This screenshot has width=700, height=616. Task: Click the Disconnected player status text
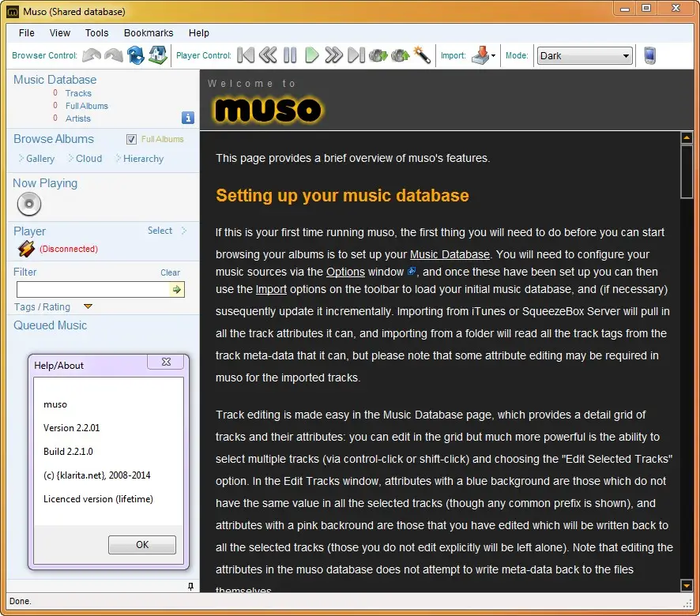69,249
